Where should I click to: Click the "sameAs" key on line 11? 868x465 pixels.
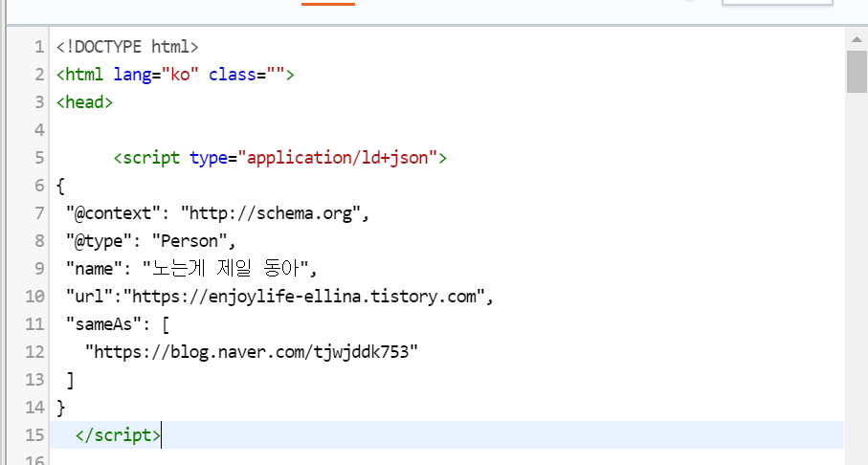tap(104, 324)
